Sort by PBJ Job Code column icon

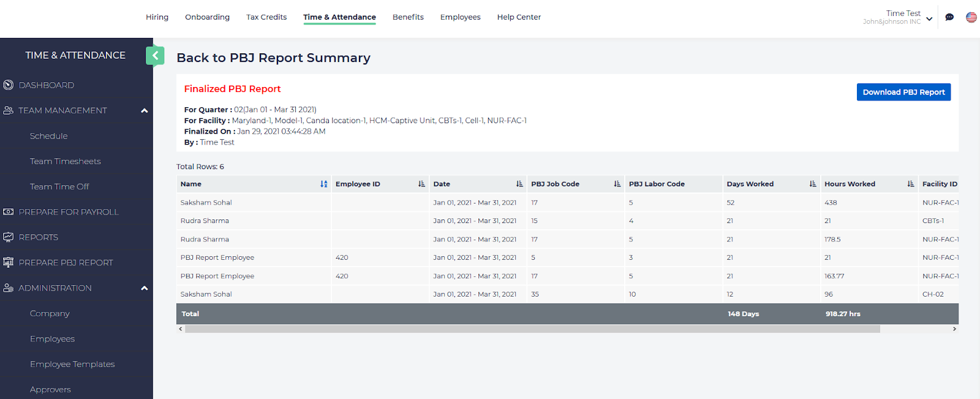617,184
